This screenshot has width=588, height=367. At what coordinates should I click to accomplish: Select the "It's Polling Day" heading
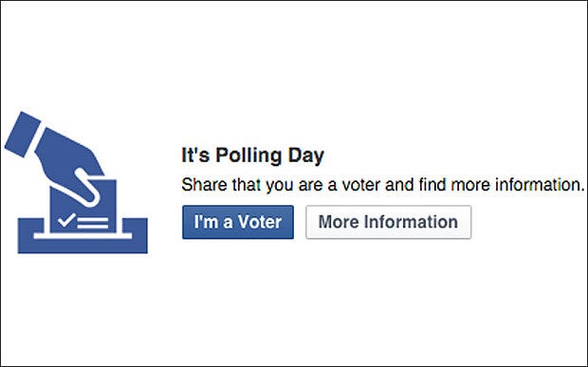click(x=253, y=156)
